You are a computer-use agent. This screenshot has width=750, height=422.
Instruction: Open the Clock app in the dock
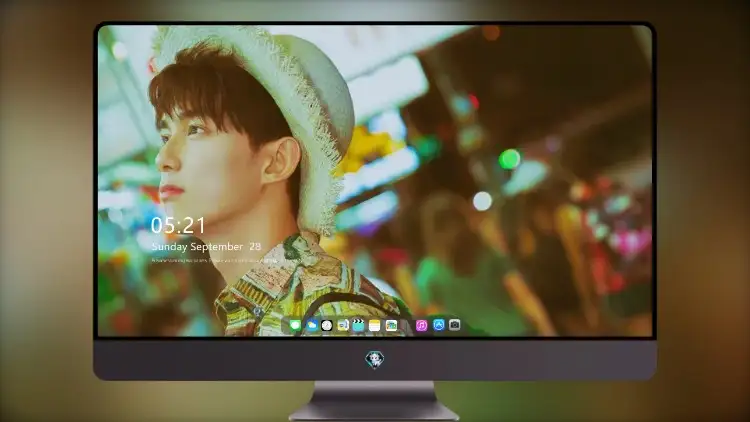[x=327, y=325]
